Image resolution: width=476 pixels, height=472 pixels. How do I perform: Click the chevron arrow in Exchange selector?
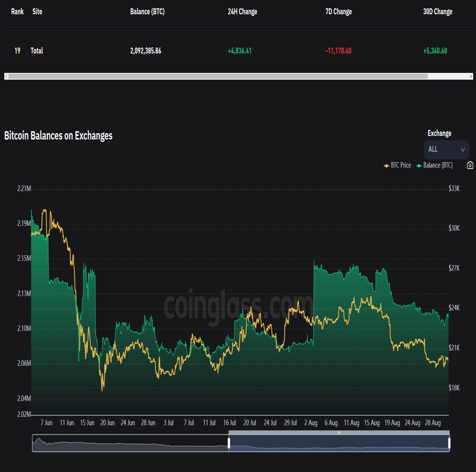463,150
